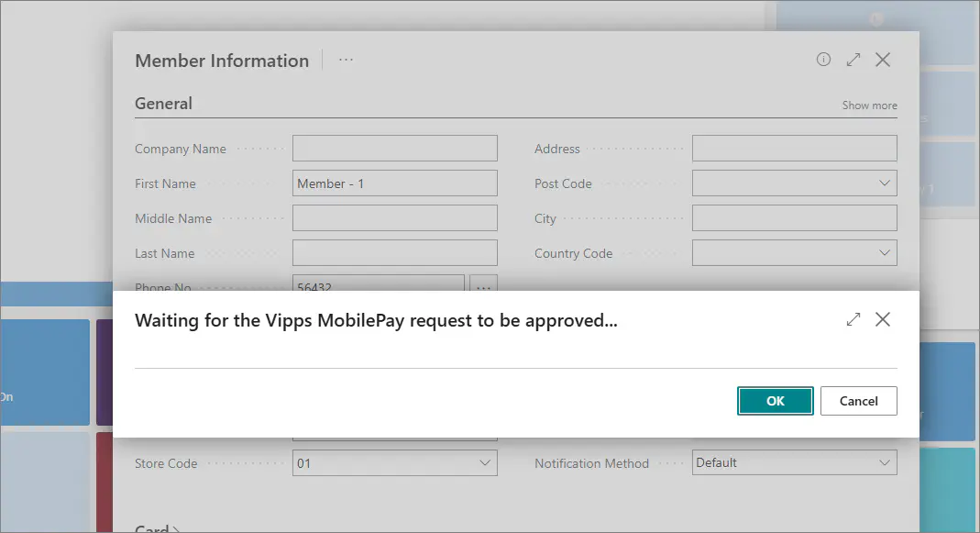
Task: Select the Company Name field
Action: [x=395, y=149]
